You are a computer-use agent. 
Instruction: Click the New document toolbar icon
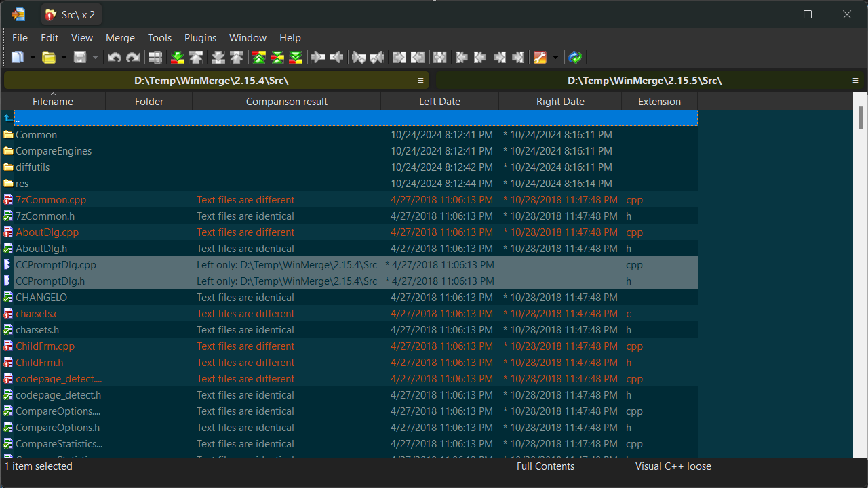tap(18, 58)
